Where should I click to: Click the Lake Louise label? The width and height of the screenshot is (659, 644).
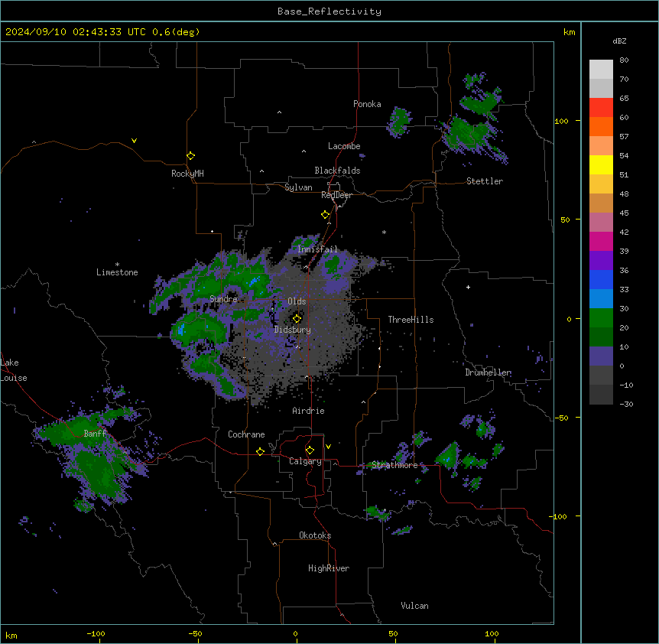(x=13, y=370)
